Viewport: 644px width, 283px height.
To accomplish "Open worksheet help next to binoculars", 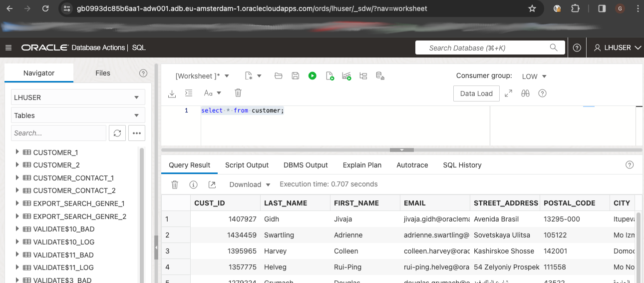I will (x=543, y=93).
